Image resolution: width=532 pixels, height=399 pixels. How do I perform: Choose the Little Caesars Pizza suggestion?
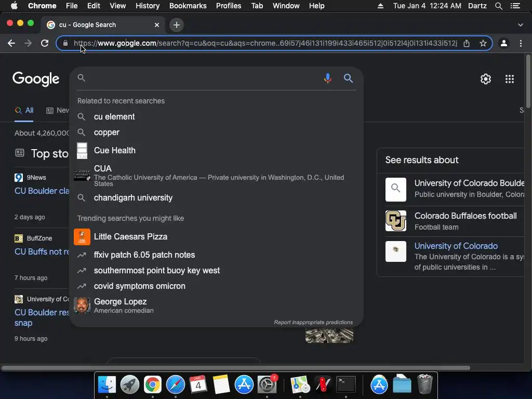point(217,237)
